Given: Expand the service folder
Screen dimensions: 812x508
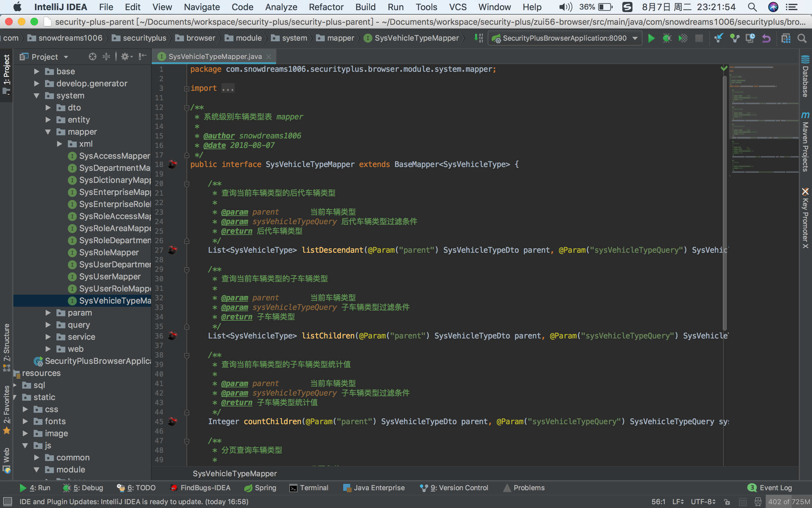Looking at the screenshot, I should (48, 337).
